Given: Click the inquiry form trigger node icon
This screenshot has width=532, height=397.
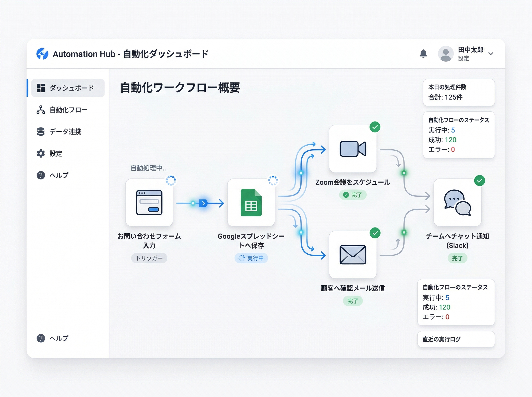Looking at the screenshot, I should tap(149, 202).
